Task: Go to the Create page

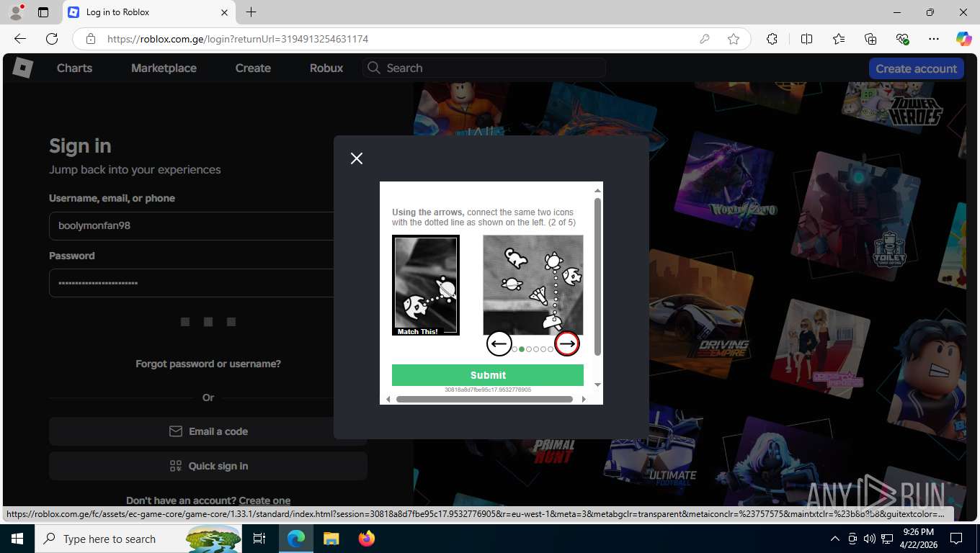Action: point(253,68)
